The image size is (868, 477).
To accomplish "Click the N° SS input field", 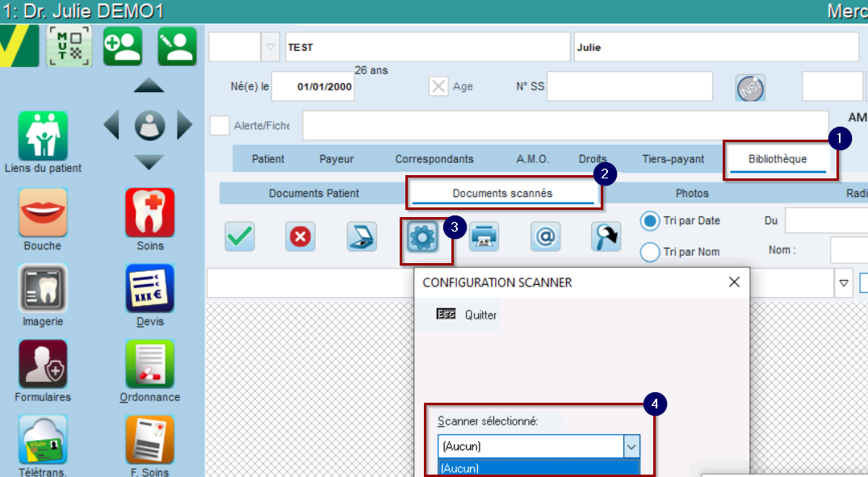I will coord(630,86).
